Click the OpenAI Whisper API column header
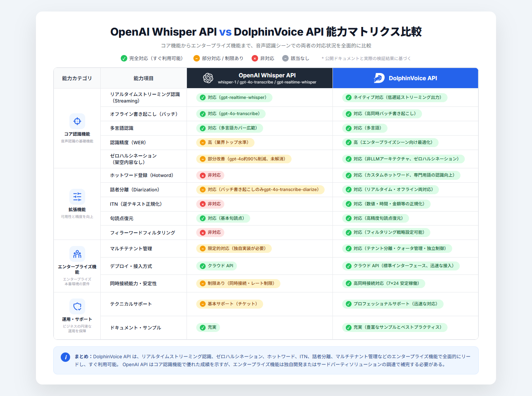532x396 pixels. [x=260, y=78]
